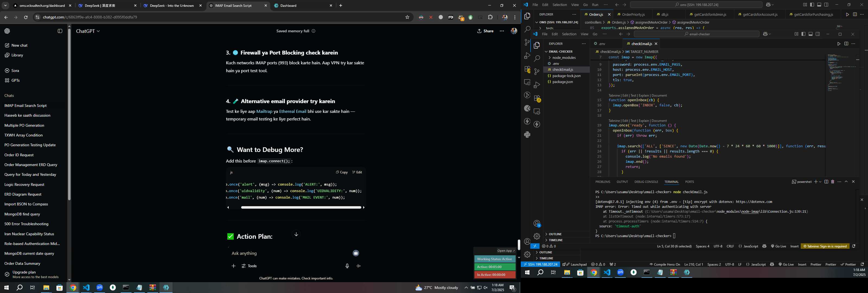
Task: Start voice mode in ChatGPT composer
Action: coord(359,266)
